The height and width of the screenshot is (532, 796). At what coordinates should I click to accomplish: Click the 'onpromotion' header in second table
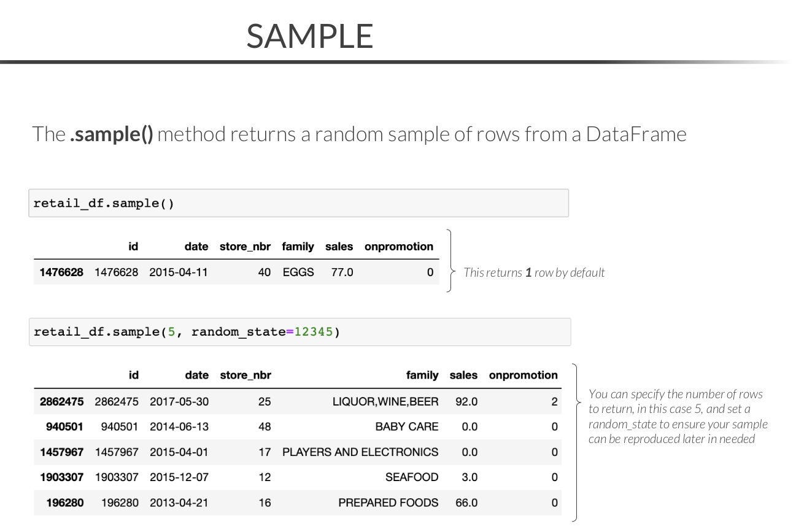[523, 375]
